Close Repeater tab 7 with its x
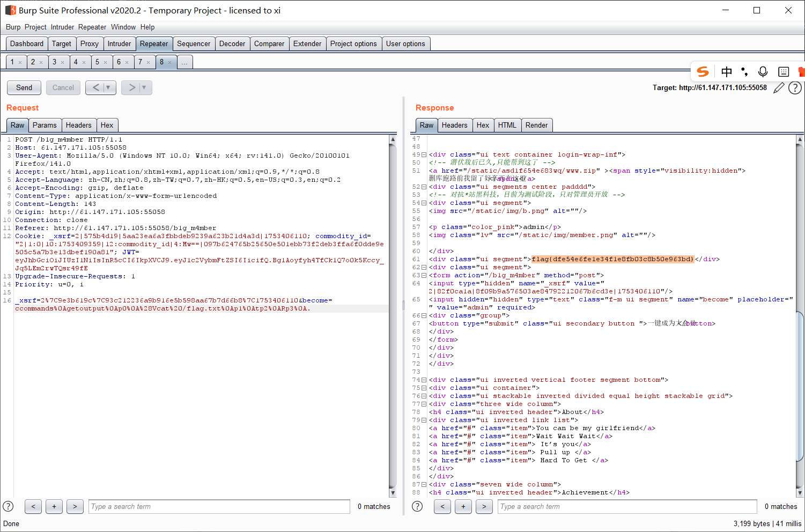This screenshot has width=805, height=532. coord(148,62)
